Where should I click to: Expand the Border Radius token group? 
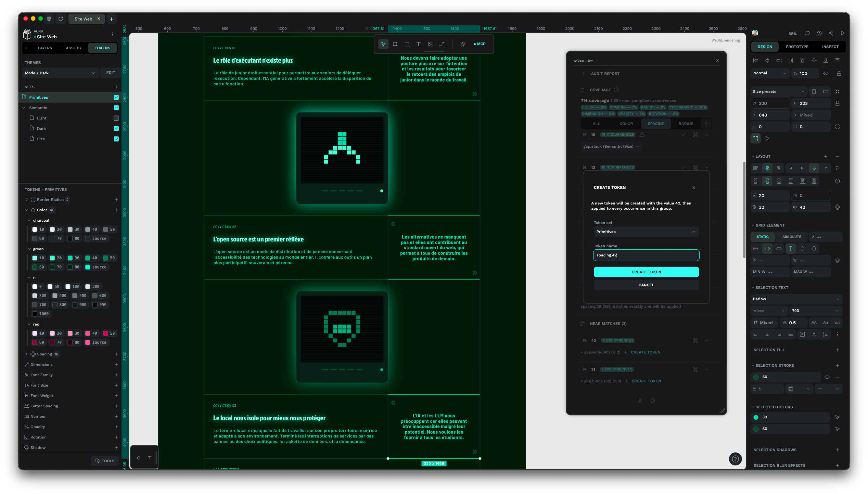pos(27,200)
